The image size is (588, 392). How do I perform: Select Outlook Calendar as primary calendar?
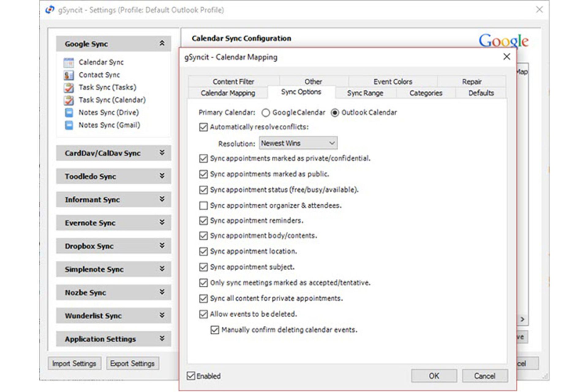click(x=335, y=113)
